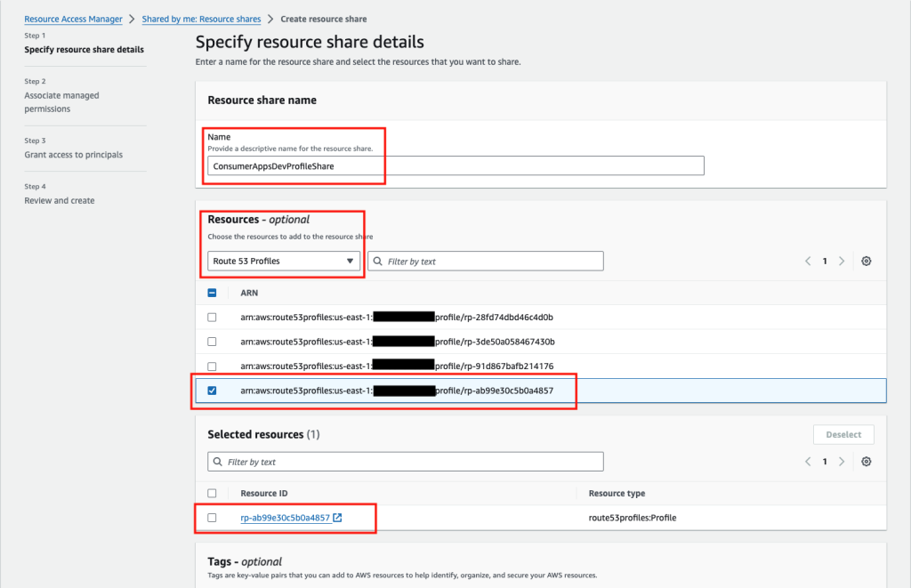Viewport: 911px width, 588px height.
Task: Uncheck the selected rp-ab99e30c5b0a4857 ARN row
Action: pos(212,391)
